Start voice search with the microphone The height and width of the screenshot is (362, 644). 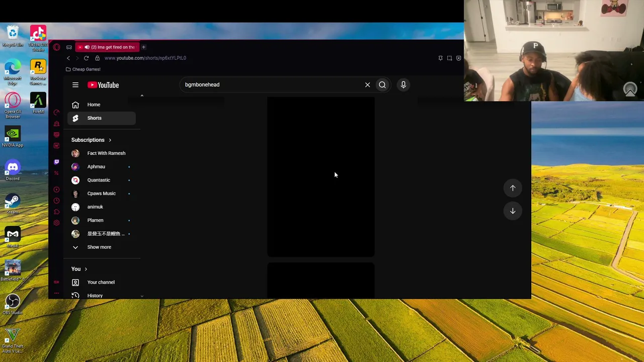[403, 85]
